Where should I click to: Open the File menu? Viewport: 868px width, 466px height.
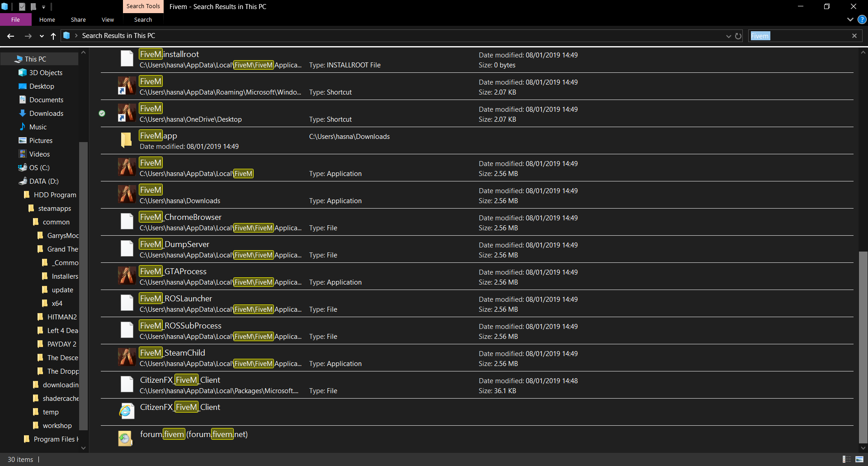click(x=16, y=19)
